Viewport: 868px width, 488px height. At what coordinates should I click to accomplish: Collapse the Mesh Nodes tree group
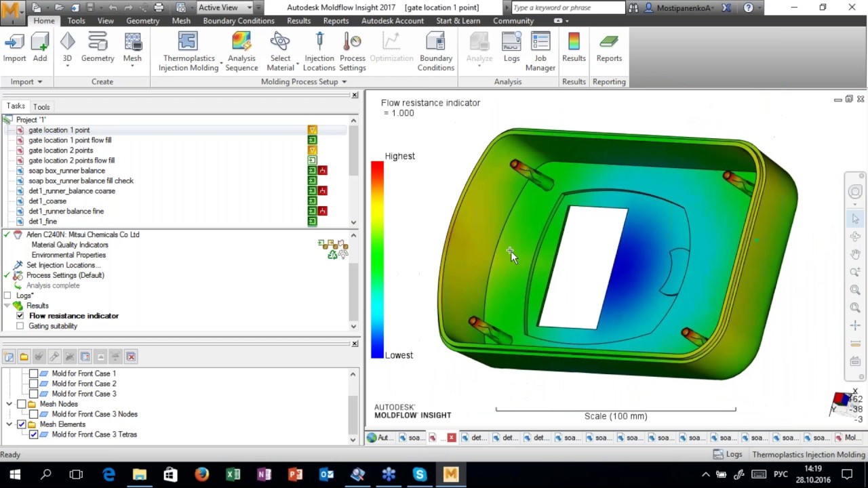tap(9, 404)
